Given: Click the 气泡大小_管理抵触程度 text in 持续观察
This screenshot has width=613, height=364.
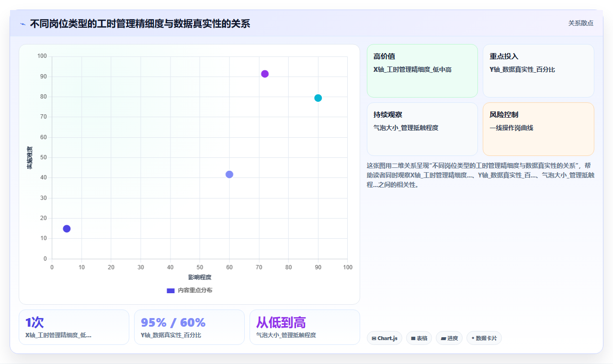Looking at the screenshot, I should click(x=406, y=128).
